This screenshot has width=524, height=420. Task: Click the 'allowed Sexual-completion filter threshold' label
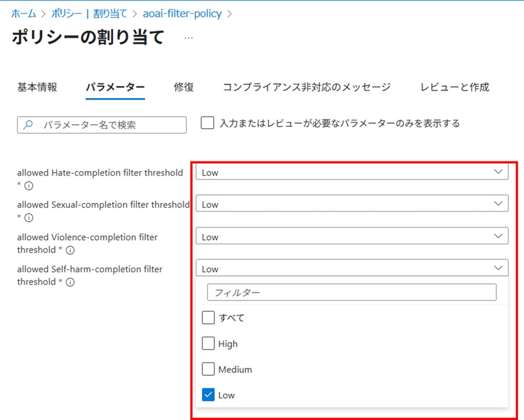pyautogui.click(x=103, y=205)
